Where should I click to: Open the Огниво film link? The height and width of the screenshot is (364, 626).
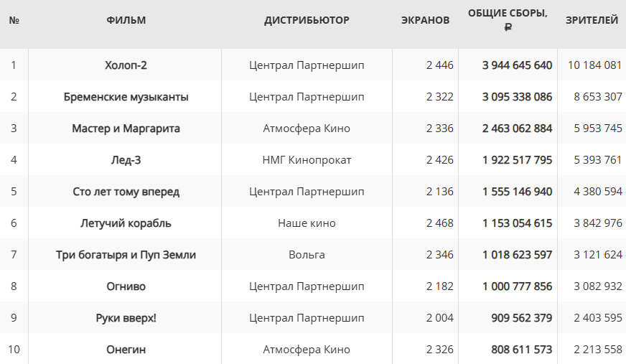point(126,286)
